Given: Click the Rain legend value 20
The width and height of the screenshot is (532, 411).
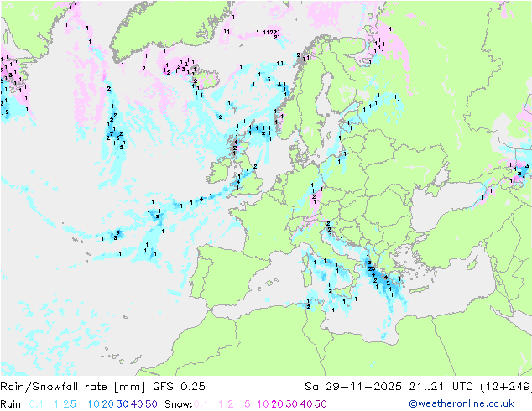Looking at the screenshot, I should [x=107, y=404].
